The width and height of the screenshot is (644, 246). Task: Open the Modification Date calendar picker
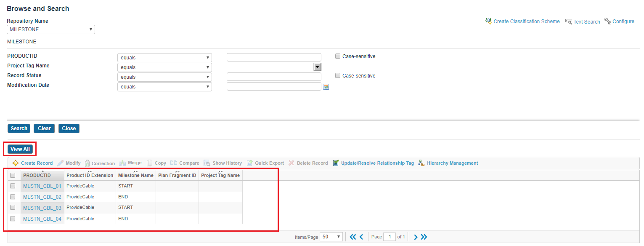coord(326,87)
